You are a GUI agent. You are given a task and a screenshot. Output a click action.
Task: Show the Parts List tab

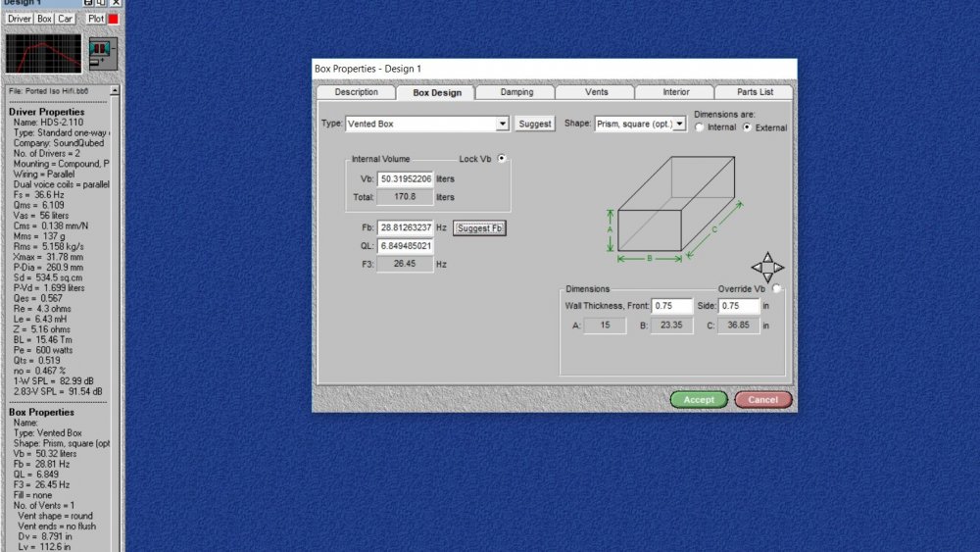[x=755, y=92]
